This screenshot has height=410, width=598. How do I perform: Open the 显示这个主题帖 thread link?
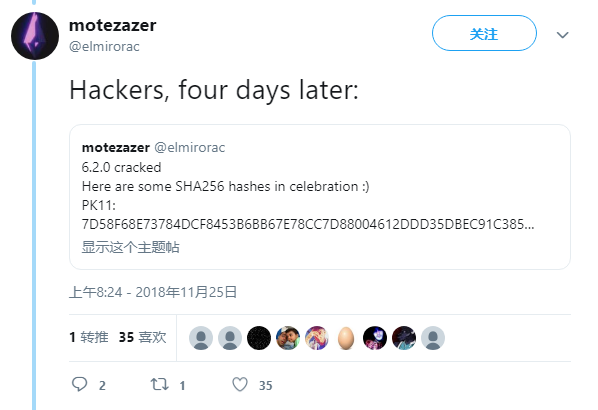pyautogui.click(x=130, y=247)
